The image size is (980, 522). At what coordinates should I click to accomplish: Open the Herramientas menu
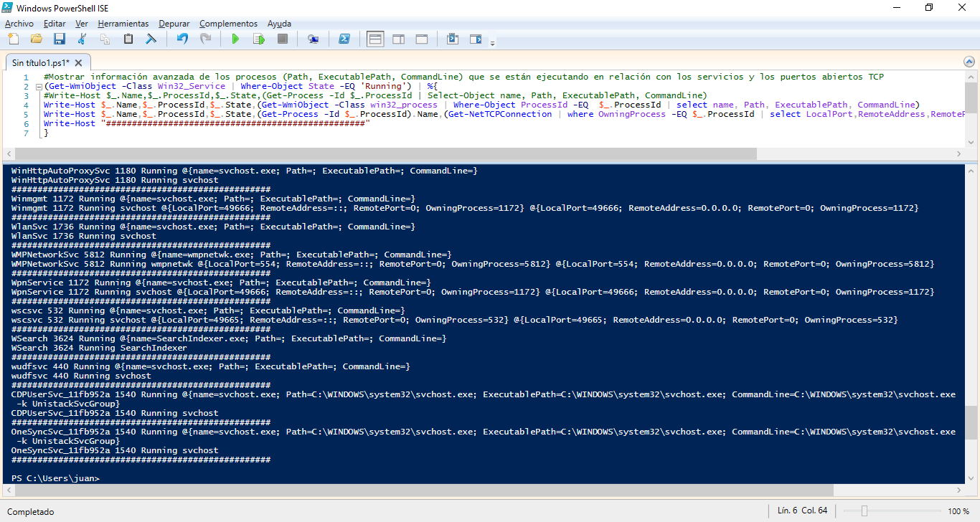click(x=123, y=24)
